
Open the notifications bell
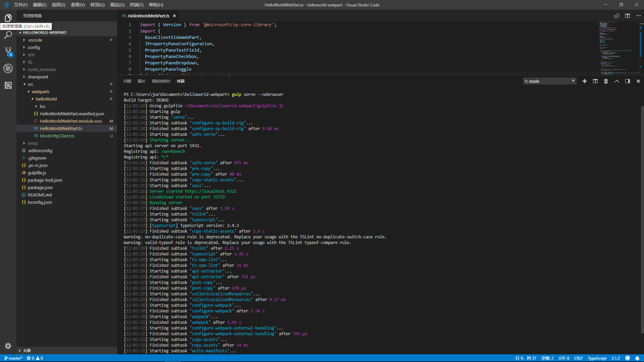click(638, 358)
